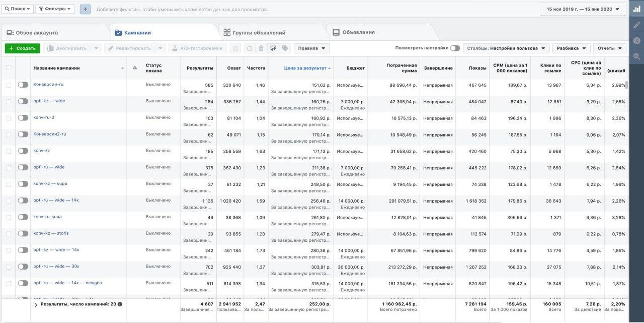This screenshot has width=644, height=323.
Task: Open the Фильтры dropdown
Action: [55, 9]
